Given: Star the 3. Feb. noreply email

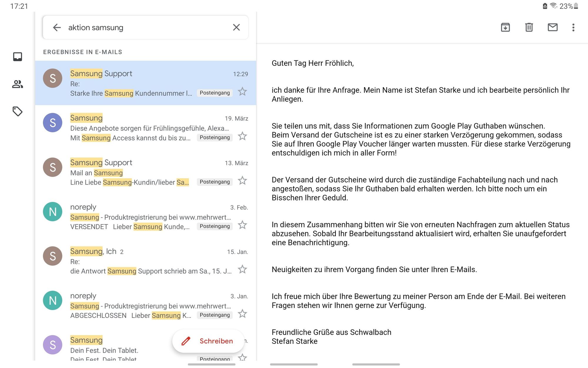Looking at the screenshot, I should 242,225.
